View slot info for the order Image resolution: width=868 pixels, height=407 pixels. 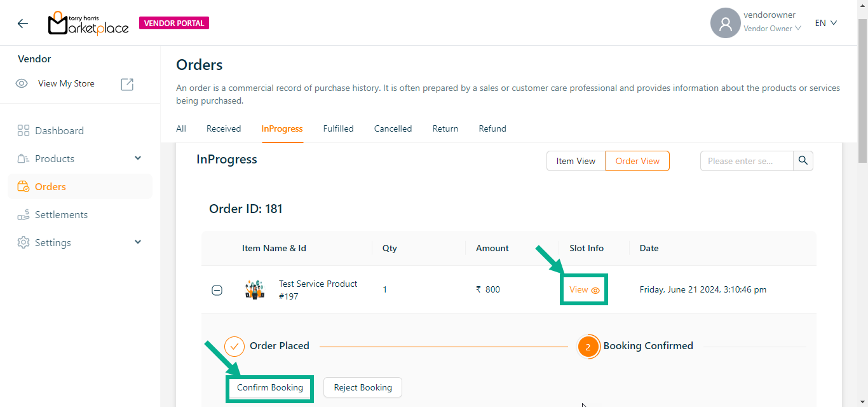(x=584, y=290)
